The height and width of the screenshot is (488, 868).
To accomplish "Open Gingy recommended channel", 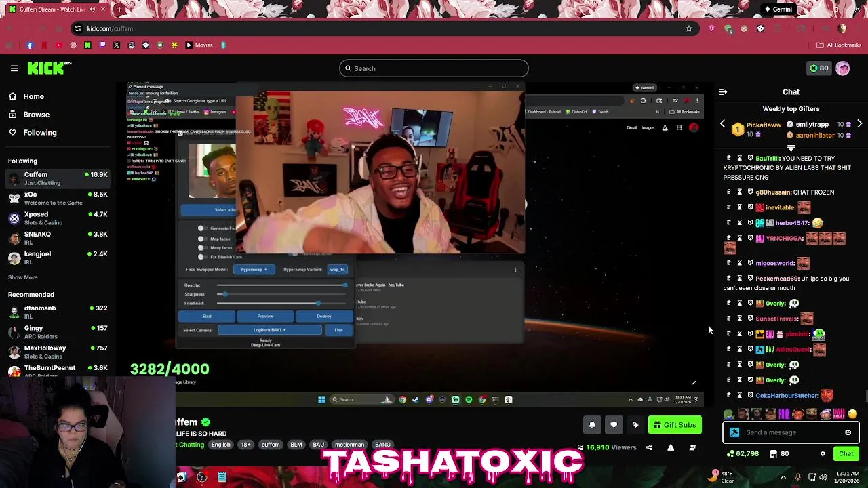I will [x=58, y=331].
